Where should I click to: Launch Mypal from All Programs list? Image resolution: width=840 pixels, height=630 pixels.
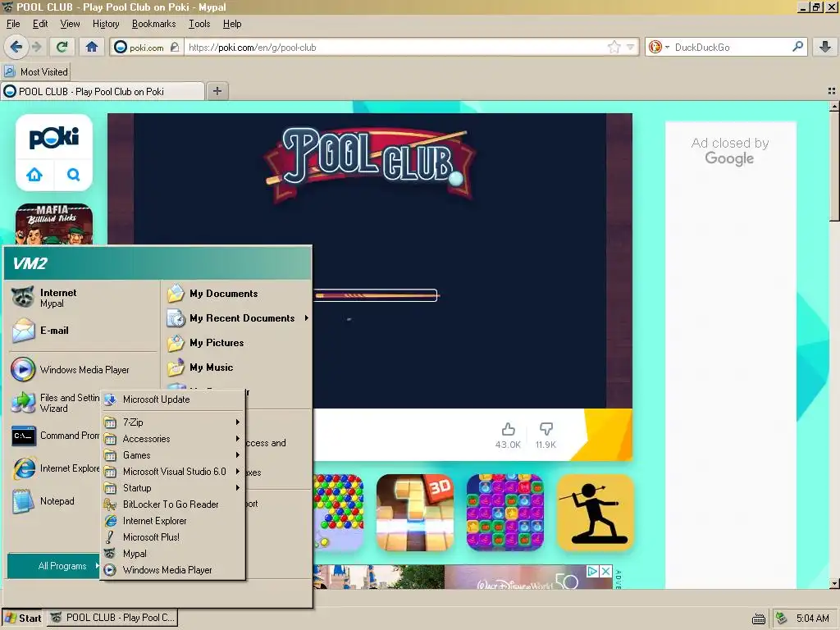[x=173, y=554]
